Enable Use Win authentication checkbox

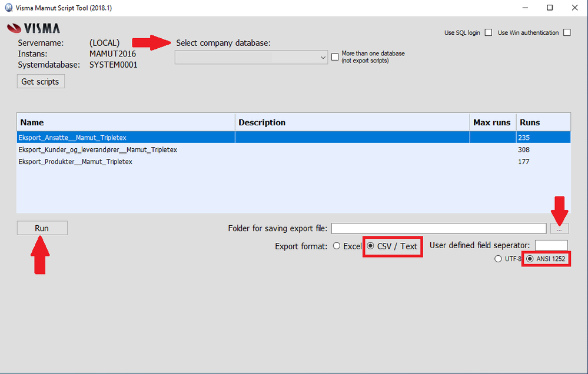point(567,32)
